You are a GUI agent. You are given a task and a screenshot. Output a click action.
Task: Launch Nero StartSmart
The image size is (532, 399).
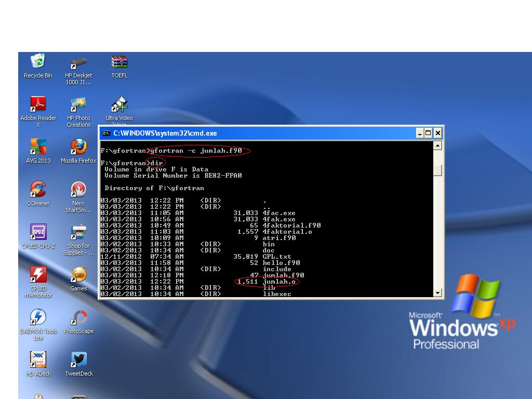coord(78,190)
